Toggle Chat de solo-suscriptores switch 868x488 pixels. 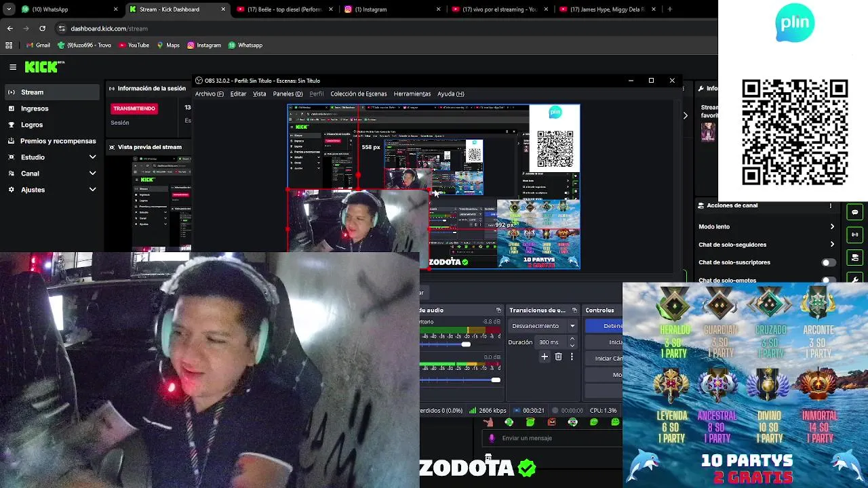click(x=828, y=262)
